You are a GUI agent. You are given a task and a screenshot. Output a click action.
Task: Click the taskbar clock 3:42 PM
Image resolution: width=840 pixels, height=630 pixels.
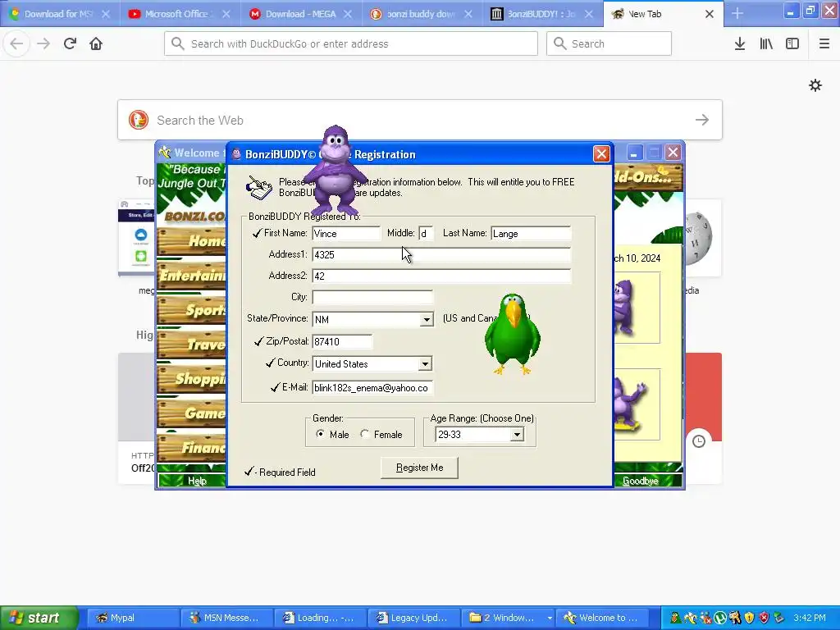[810, 618]
